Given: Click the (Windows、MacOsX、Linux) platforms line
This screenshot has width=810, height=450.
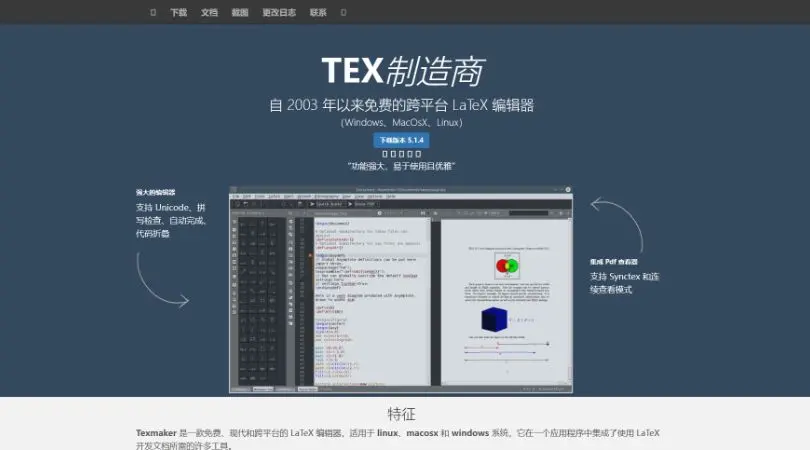Looking at the screenshot, I should coord(401,122).
